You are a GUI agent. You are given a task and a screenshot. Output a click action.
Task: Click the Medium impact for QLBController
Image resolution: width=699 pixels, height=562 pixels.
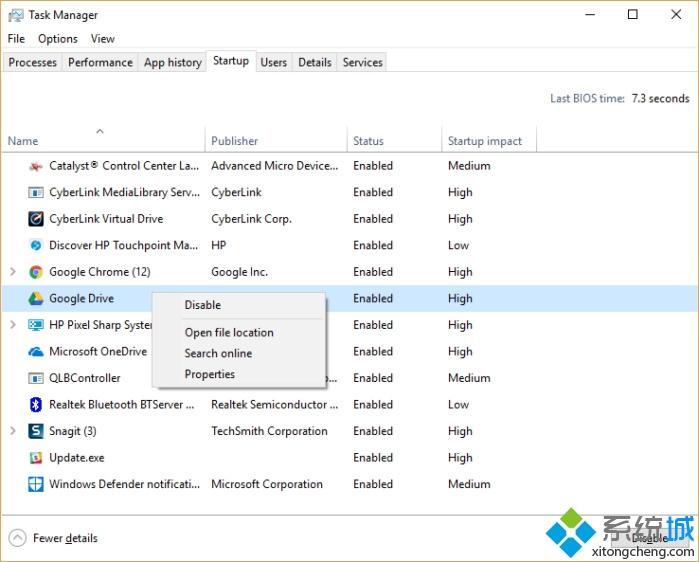click(469, 378)
